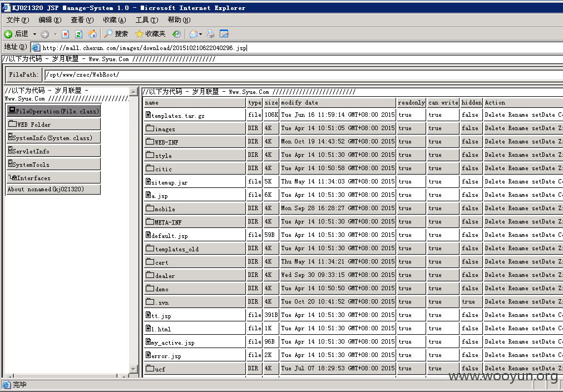The image size is (563, 392).
Task: Click the my_active.jsp file name
Action: [x=172, y=343]
